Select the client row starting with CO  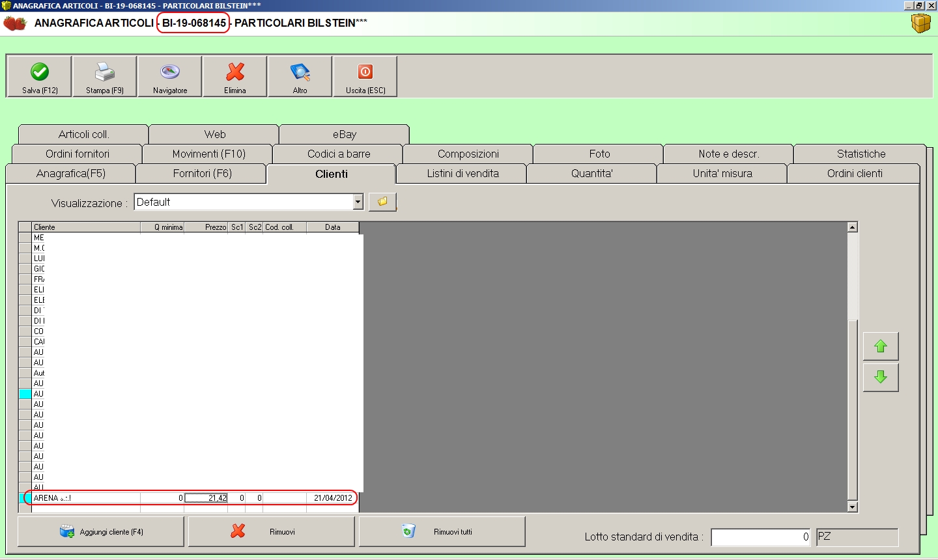[x=39, y=331]
